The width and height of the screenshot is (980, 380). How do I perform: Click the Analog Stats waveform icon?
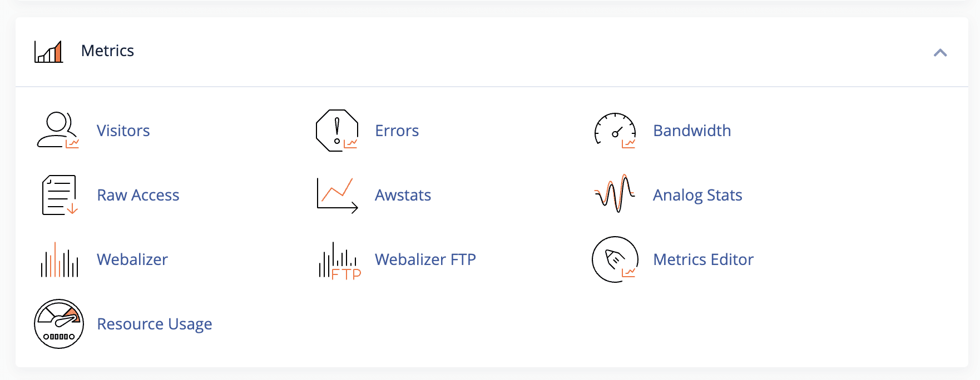coord(615,194)
